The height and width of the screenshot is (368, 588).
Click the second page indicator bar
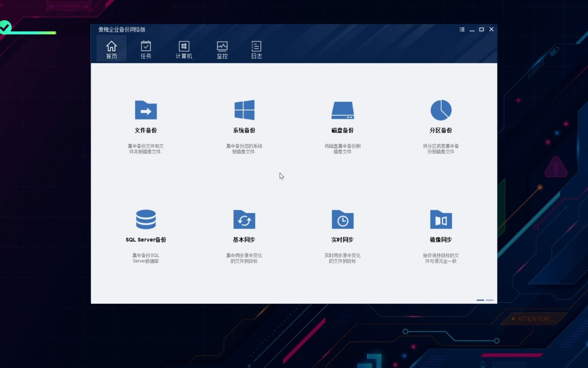(x=490, y=300)
